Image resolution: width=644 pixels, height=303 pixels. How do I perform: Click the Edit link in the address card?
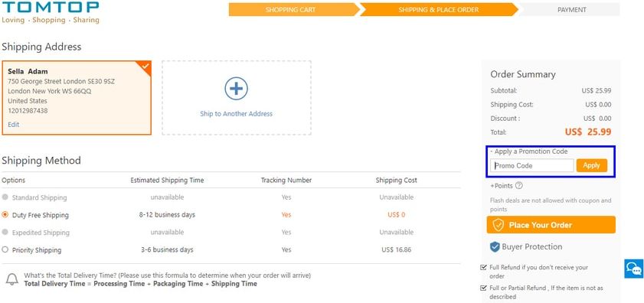(14, 125)
